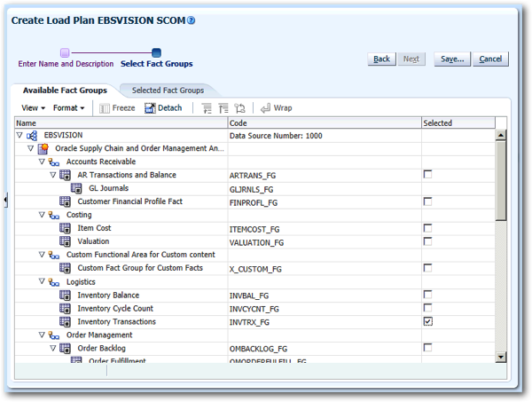Check ARTRANS_FG Selected checkbox
The image size is (532, 402).
pos(428,175)
